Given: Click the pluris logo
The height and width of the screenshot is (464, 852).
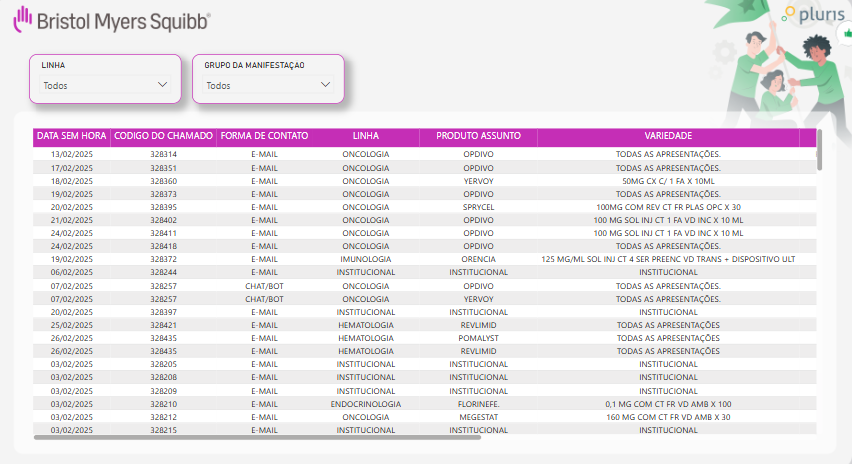Looking at the screenshot, I should [x=813, y=14].
